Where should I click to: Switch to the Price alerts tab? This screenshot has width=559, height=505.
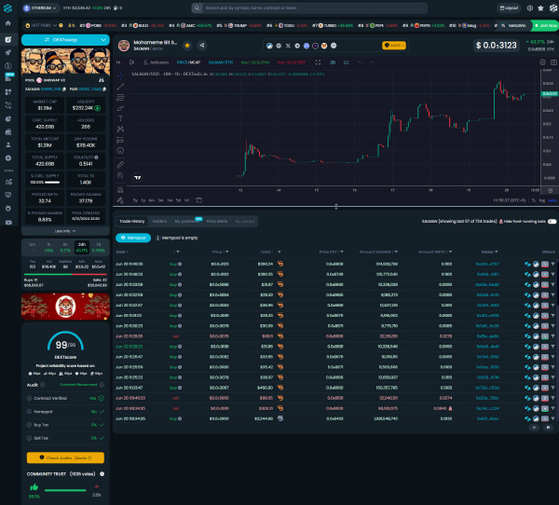point(217,221)
